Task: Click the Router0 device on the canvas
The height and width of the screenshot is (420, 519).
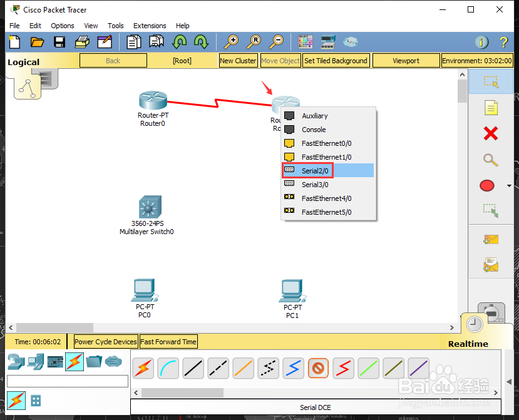Action: (x=153, y=101)
